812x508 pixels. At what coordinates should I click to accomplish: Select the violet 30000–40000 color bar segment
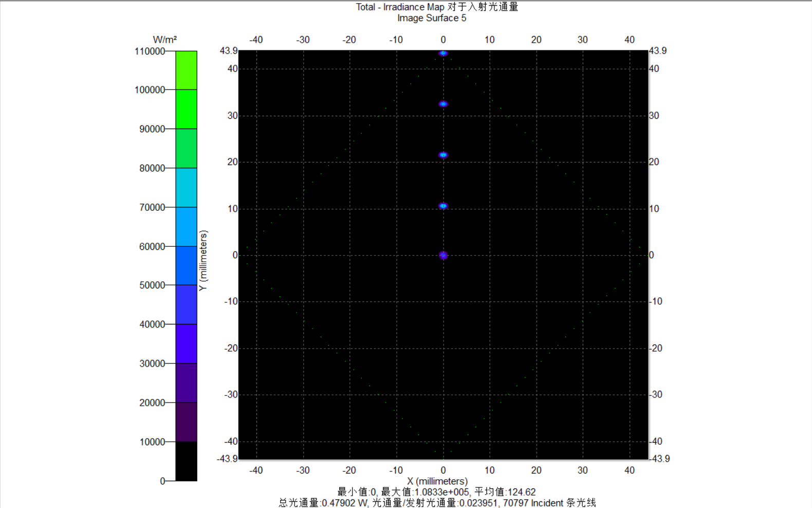pos(186,343)
